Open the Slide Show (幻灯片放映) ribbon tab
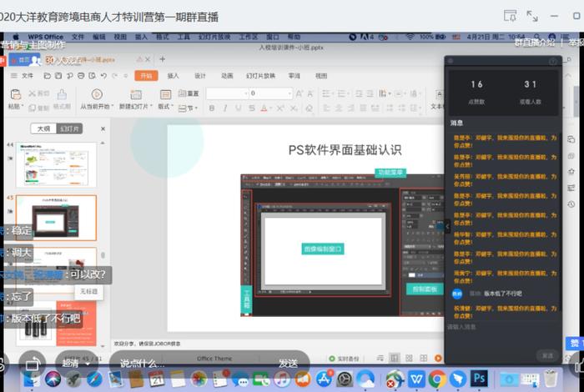Viewport: 584px width, 392px height. (x=260, y=76)
